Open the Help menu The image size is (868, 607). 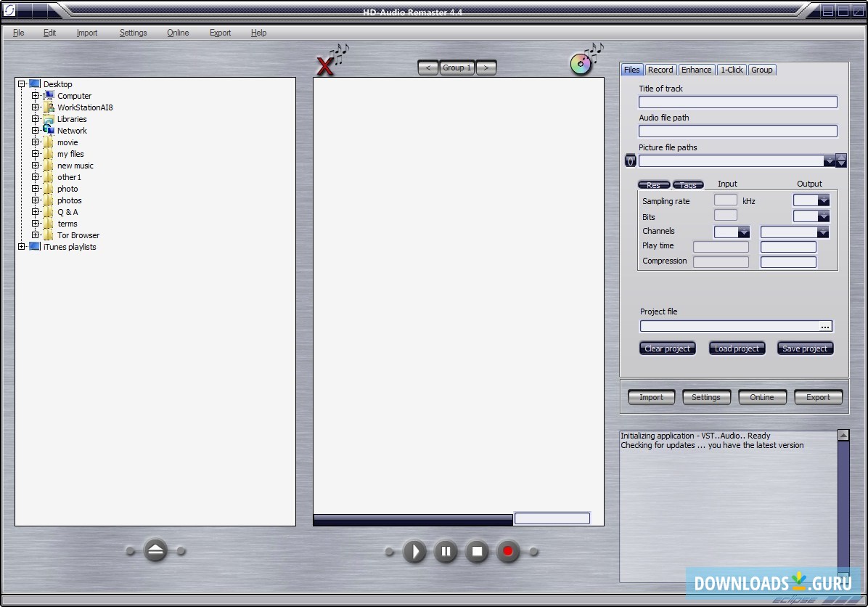click(258, 33)
